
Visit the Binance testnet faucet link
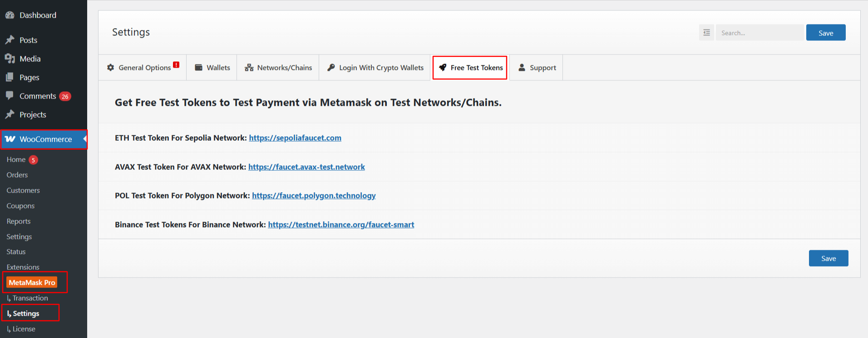pyautogui.click(x=341, y=224)
